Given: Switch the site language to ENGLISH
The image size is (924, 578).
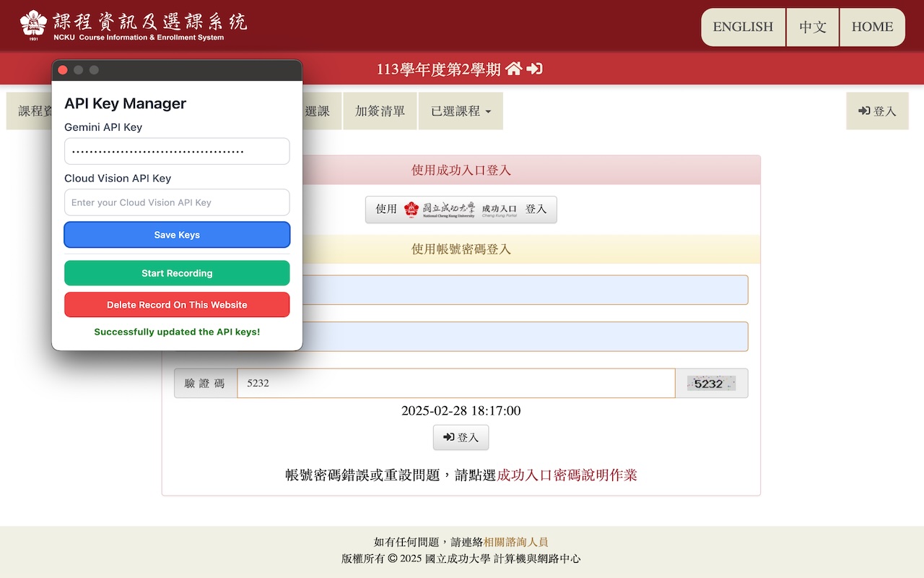Looking at the screenshot, I should [742, 27].
